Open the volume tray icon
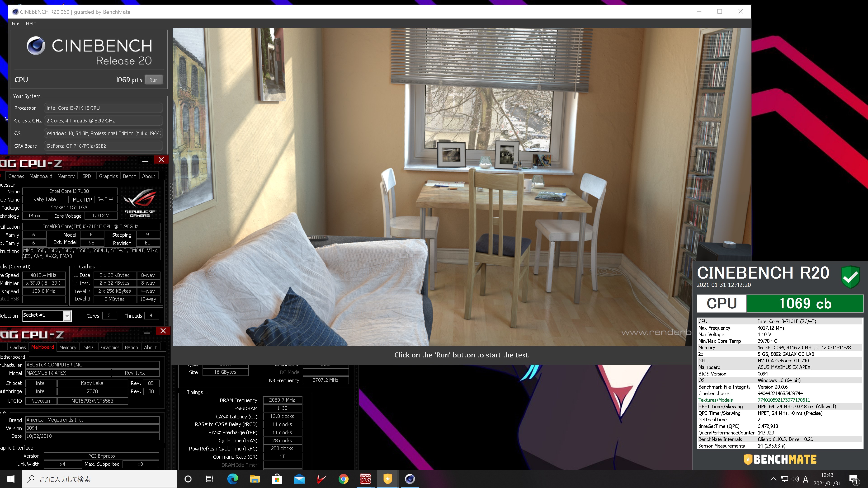 coord(795,479)
